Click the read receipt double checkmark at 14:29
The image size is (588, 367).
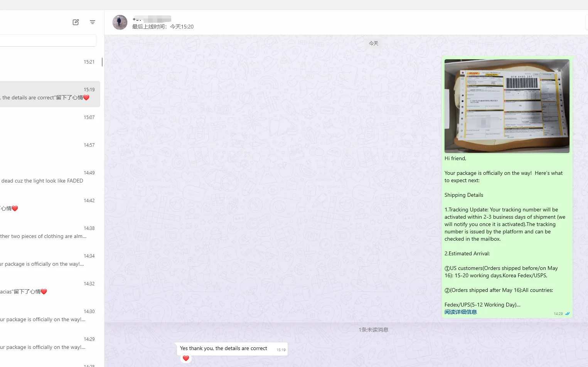click(567, 314)
